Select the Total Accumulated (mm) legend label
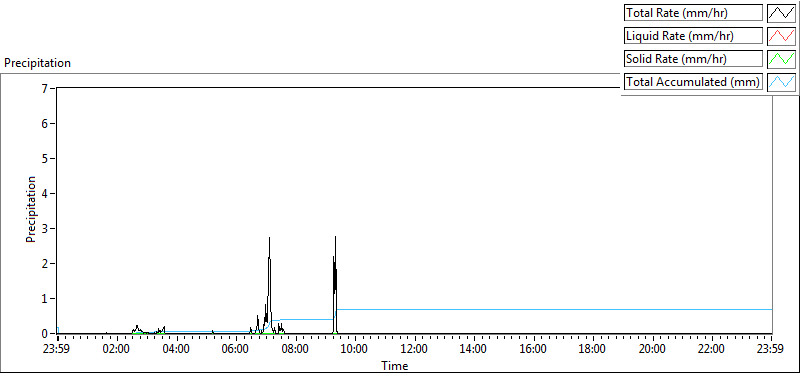The image size is (800, 373). [693, 82]
